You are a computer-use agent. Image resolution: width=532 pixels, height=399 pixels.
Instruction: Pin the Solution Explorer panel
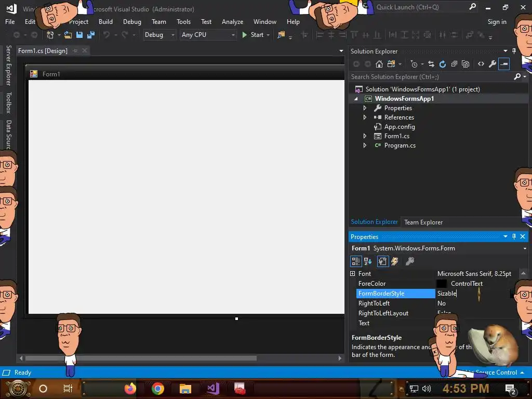coord(514,51)
